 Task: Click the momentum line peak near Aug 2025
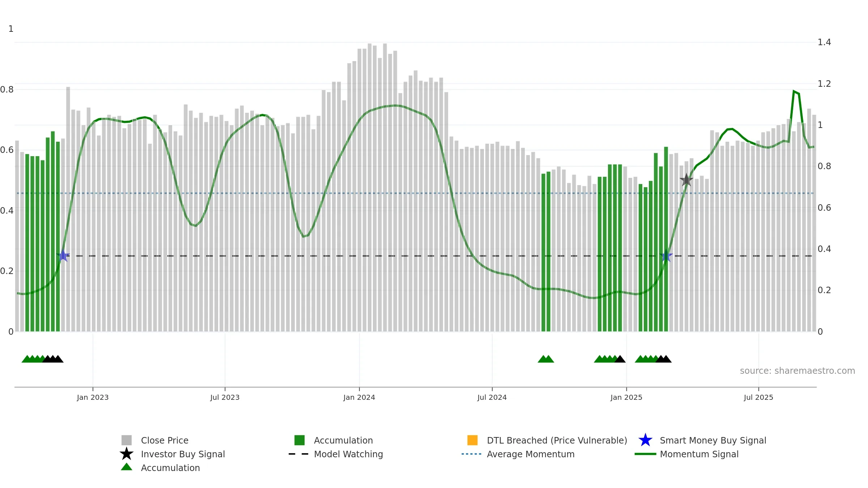793,91
